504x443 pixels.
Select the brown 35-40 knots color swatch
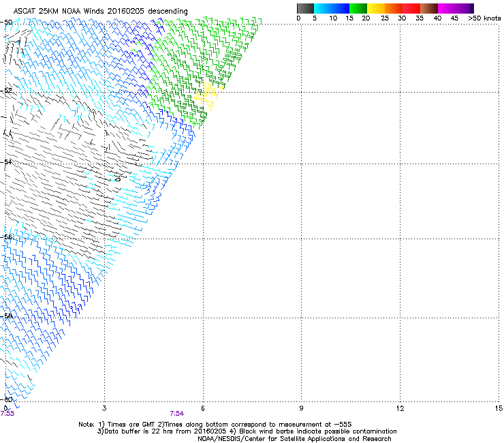429,8
